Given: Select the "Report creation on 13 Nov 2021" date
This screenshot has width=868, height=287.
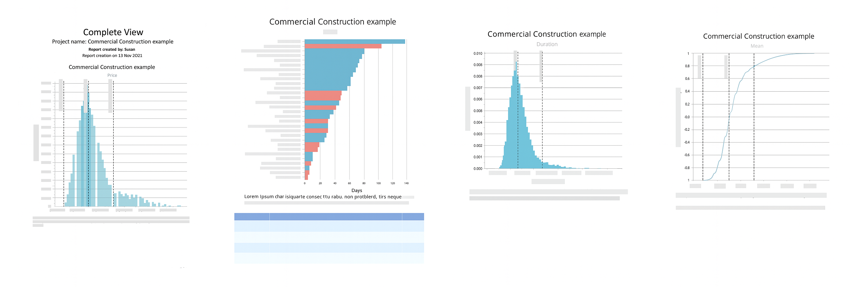Looking at the screenshot, I should point(112,56).
